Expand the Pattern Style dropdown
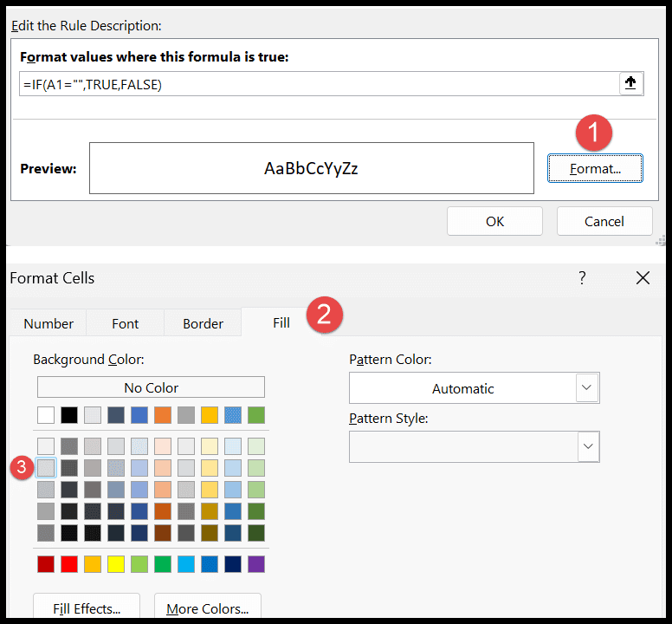 pos(588,446)
